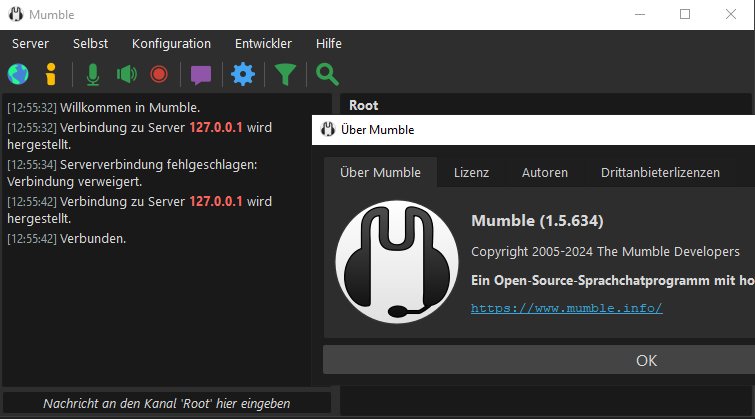Select the Über Mumble tab

(x=380, y=172)
